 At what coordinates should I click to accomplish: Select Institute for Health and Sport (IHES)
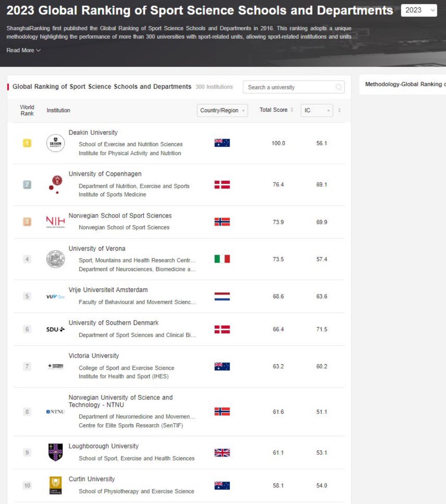pos(124,376)
